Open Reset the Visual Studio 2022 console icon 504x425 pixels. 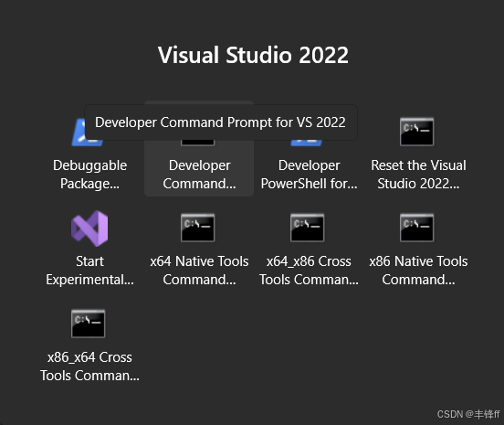tap(417, 132)
